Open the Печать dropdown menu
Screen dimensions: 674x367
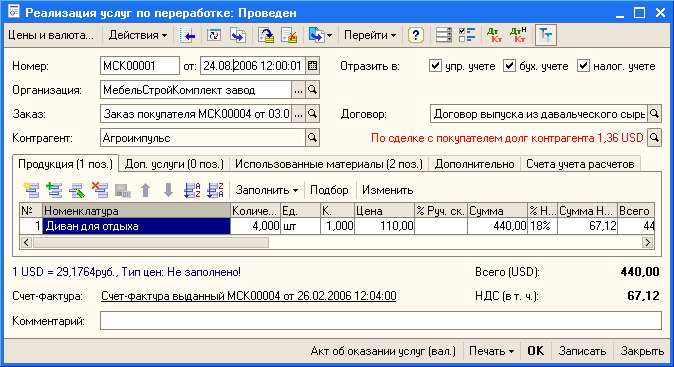(x=491, y=351)
